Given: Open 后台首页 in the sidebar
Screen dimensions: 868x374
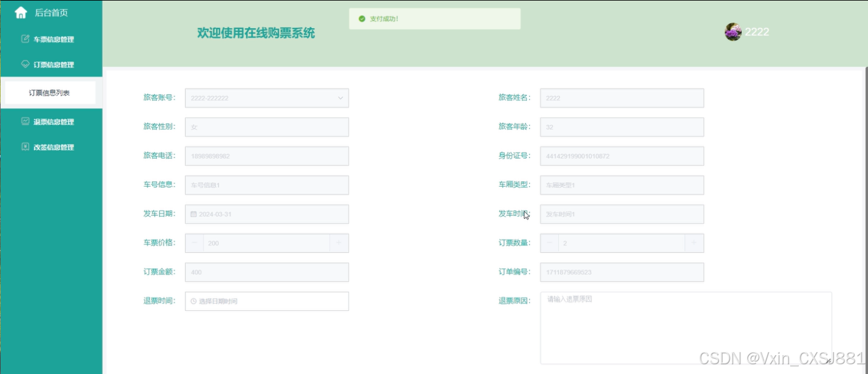Looking at the screenshot, I should coord(51,13).
